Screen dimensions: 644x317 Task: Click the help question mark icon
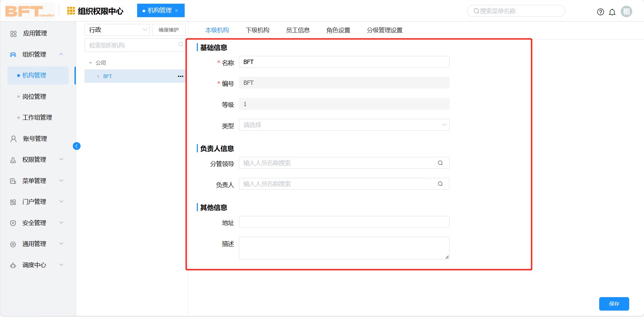600,12
